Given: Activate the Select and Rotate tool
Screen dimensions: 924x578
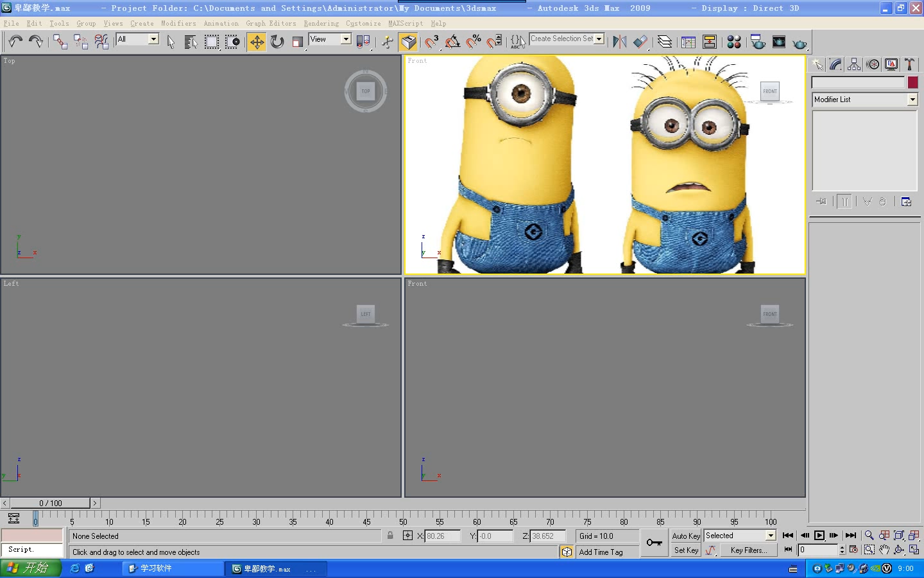Looking at the screenshot, I should 277,42.
